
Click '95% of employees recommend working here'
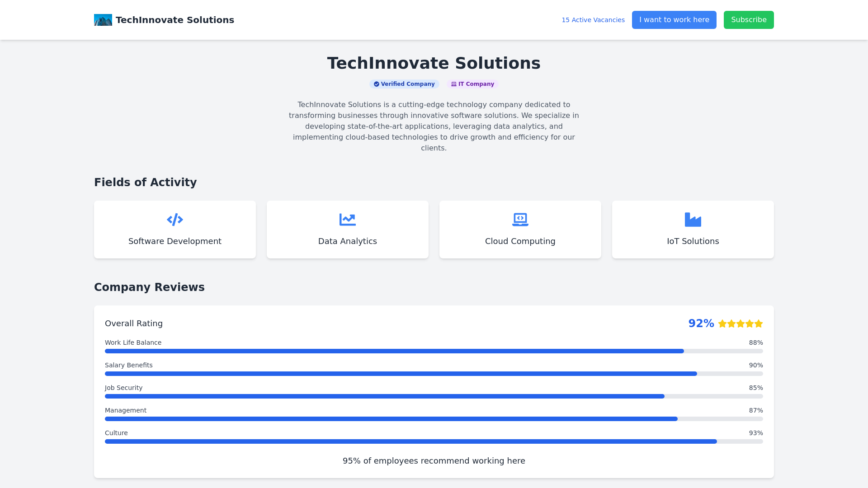(434, 461)
